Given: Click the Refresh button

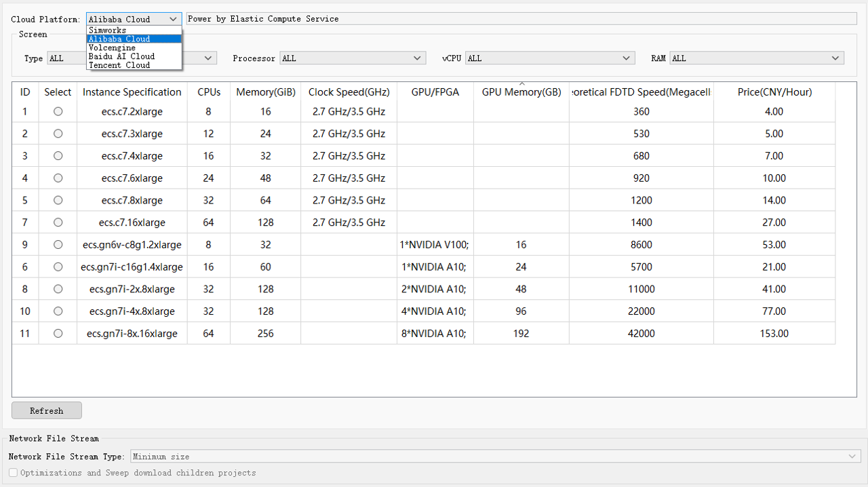Looking at the screenshot, I should pyautogui.click(x=47, y=410).
